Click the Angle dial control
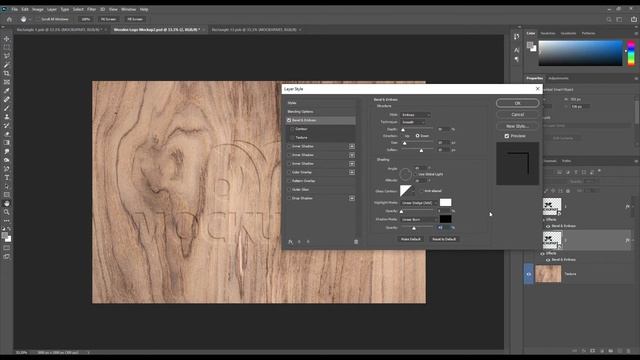Image resolution: width=640 pixels, height=360 pixels. (x=405, y=174)
